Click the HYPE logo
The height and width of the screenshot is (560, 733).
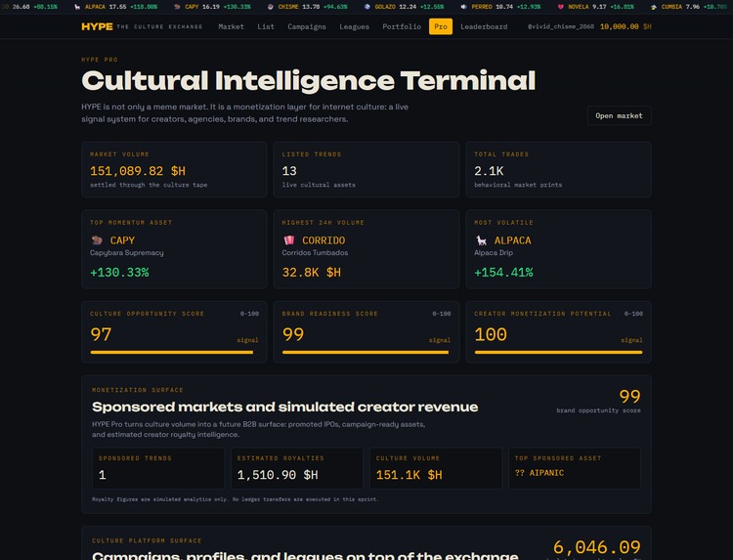point(97,26)
